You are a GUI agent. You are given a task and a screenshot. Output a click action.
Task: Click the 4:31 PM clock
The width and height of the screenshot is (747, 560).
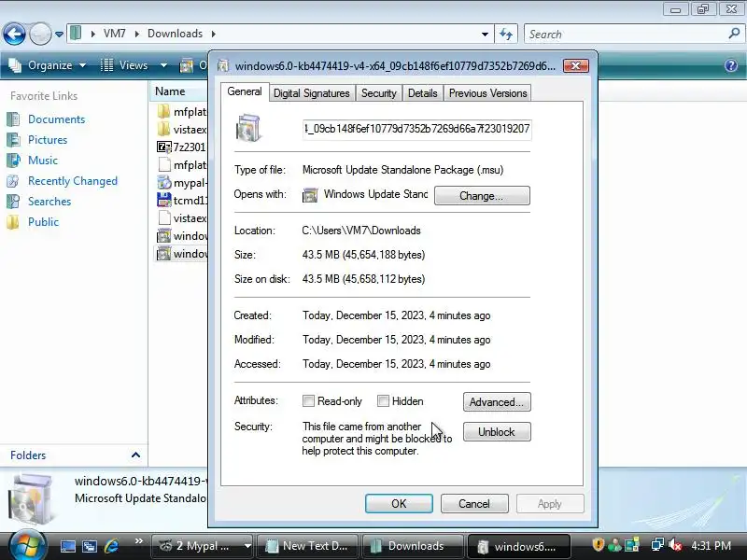[712, 546]
